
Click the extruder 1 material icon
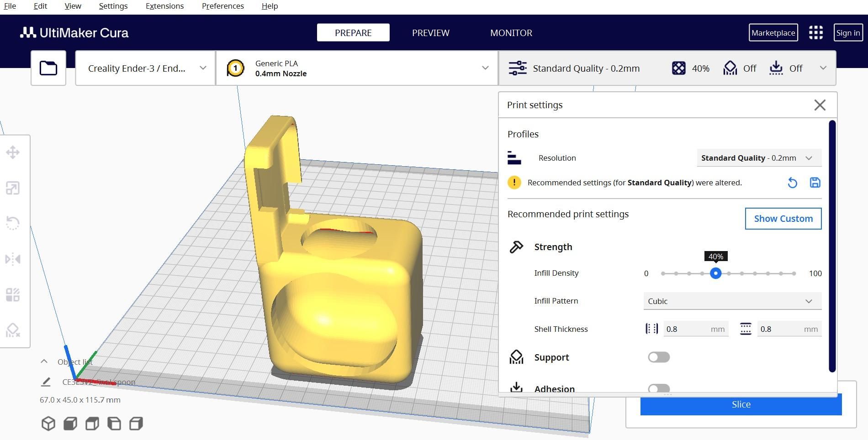235,68
